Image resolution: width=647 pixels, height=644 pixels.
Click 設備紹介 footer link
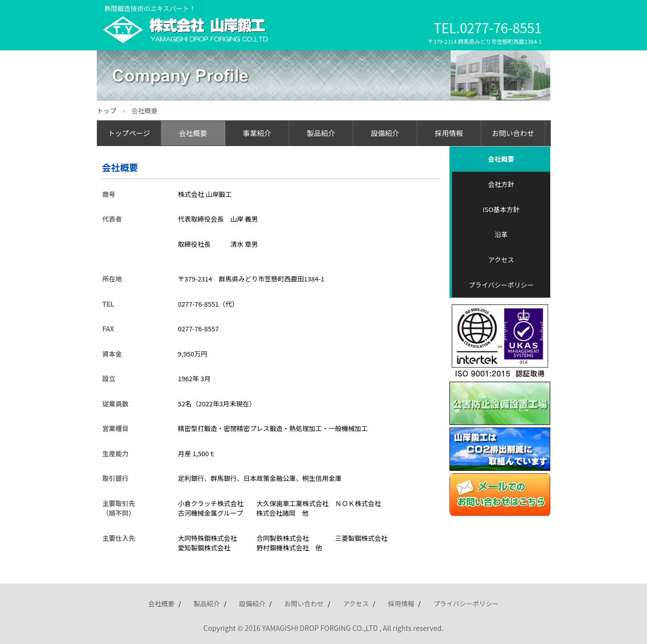tap(252, 604)
